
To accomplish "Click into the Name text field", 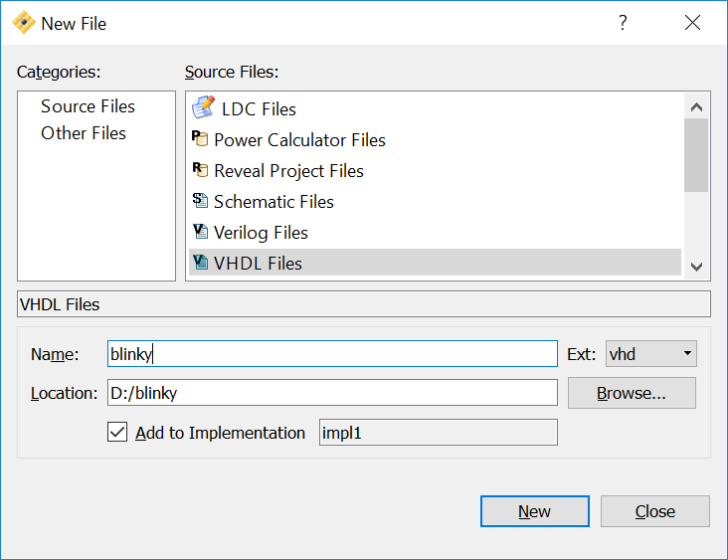I will tap(332, 354).
